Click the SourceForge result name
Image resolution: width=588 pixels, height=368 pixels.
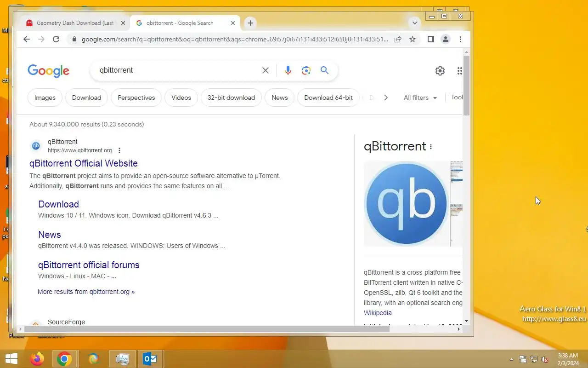pyautogui.click(x=66, y=322)
